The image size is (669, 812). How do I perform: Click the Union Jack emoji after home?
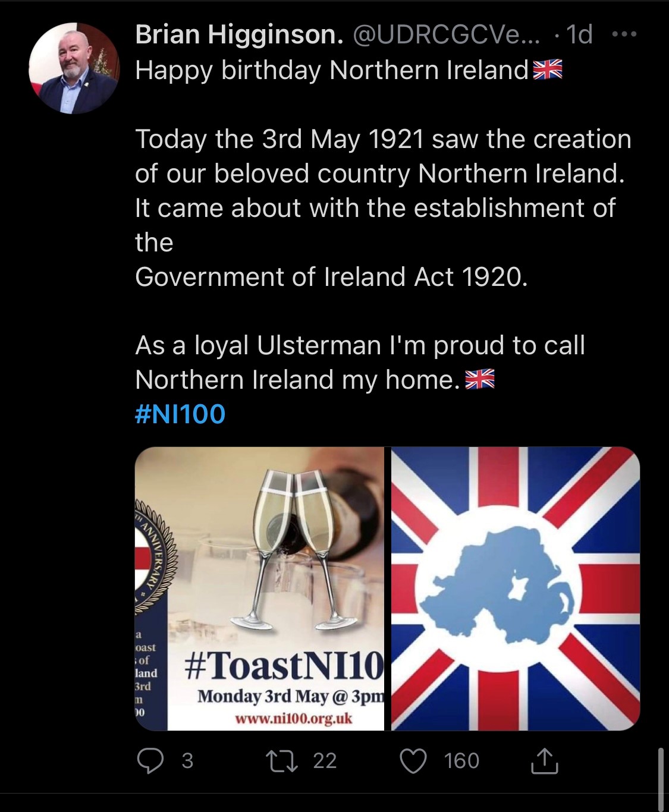point(482,379)
